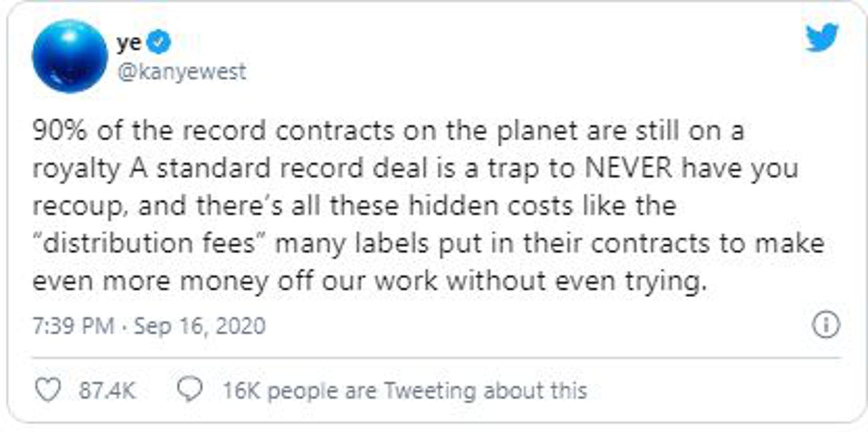The width and height of the screenshot is (868, 432).
Task: Click the 7:39 PM time text
Action: (x=74, y=326)
